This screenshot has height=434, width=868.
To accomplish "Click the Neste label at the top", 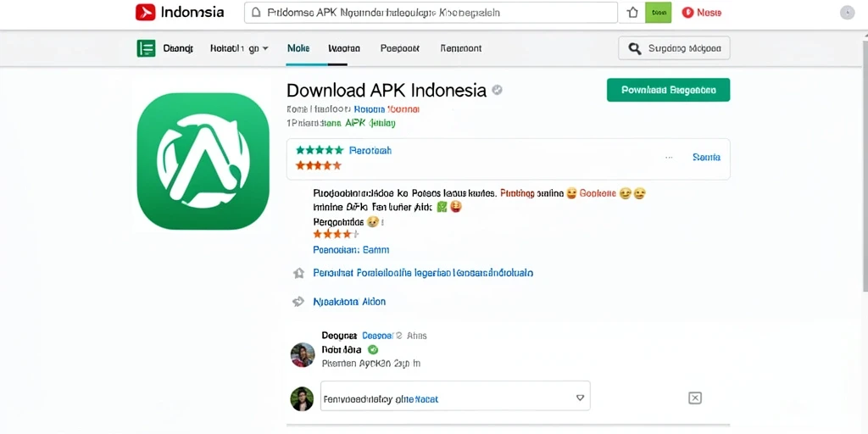I will pos(709,12).
